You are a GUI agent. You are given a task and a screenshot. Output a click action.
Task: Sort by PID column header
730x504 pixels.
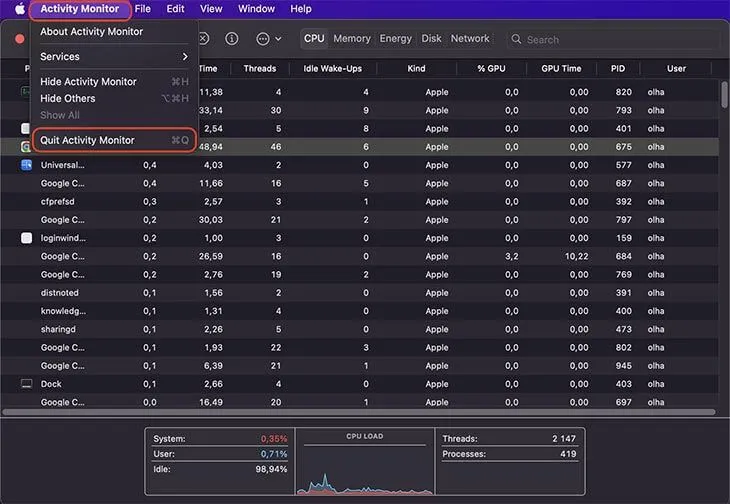(618, 68)
